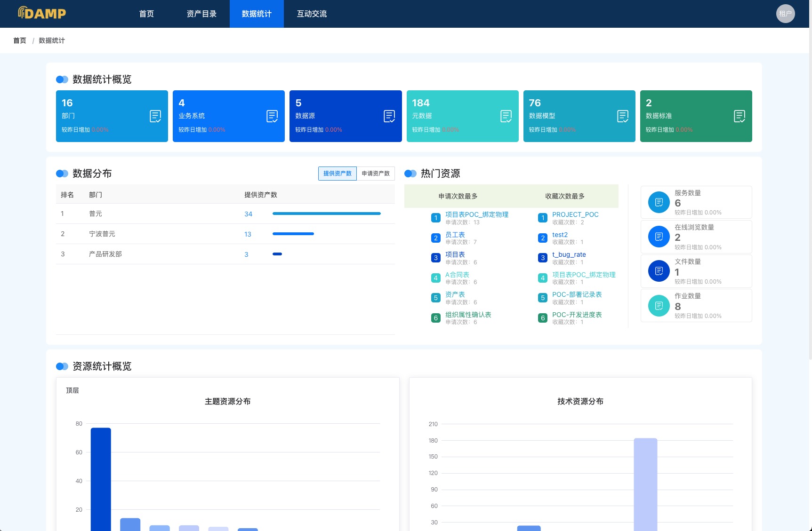This screenshot has width=812, height=531.
Task: Open the 资产目录 navigation tab
Action: tap(201, 14)
